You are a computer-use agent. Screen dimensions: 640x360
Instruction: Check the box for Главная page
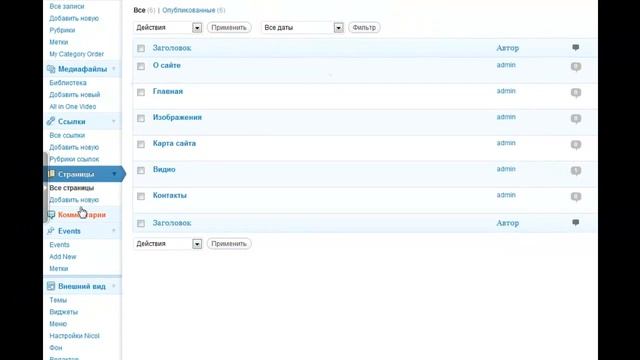click(141, 92)
